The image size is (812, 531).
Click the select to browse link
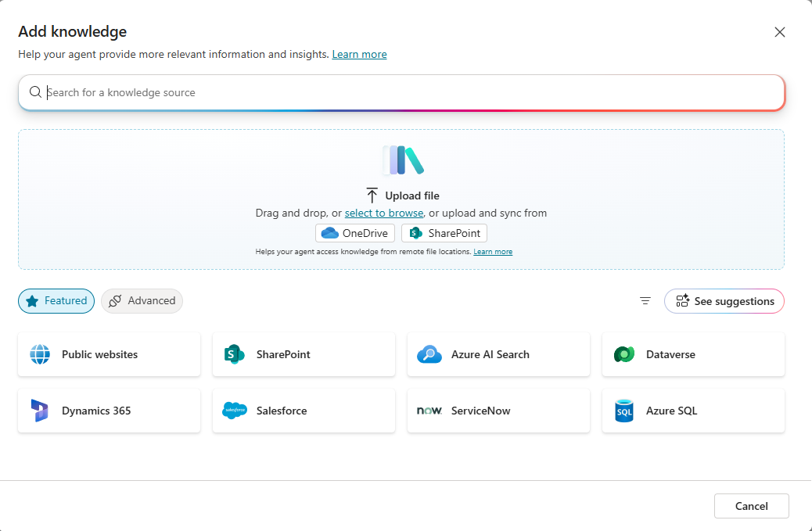pos(383,213)
